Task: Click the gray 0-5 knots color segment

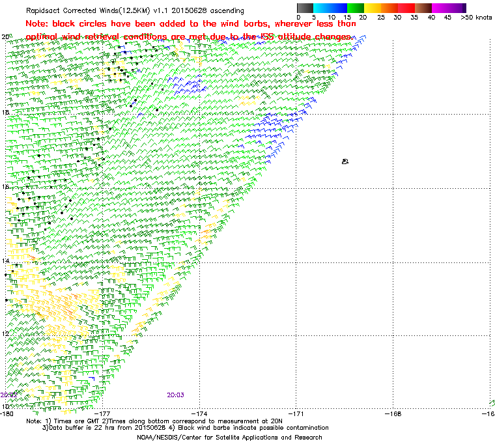Action: 305,8
